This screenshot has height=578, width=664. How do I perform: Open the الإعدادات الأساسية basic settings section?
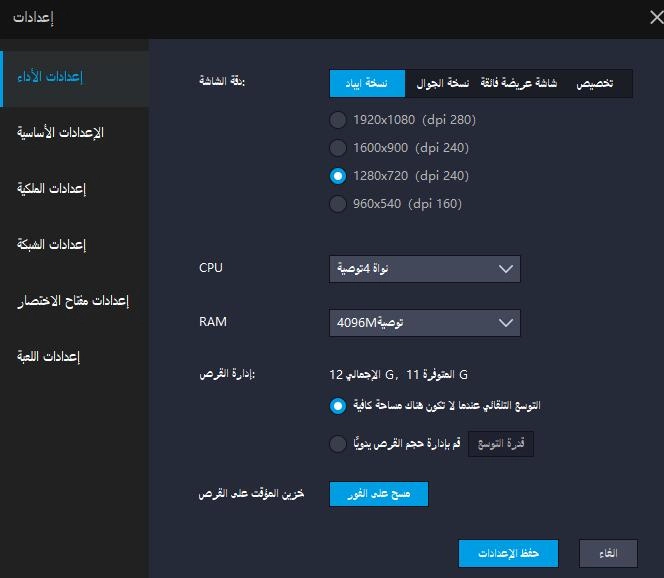click(60, 133)
